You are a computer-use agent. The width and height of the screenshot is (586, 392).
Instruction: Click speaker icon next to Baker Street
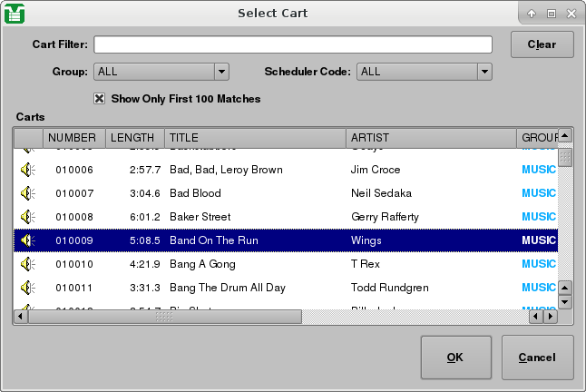[x=27, y=217]
